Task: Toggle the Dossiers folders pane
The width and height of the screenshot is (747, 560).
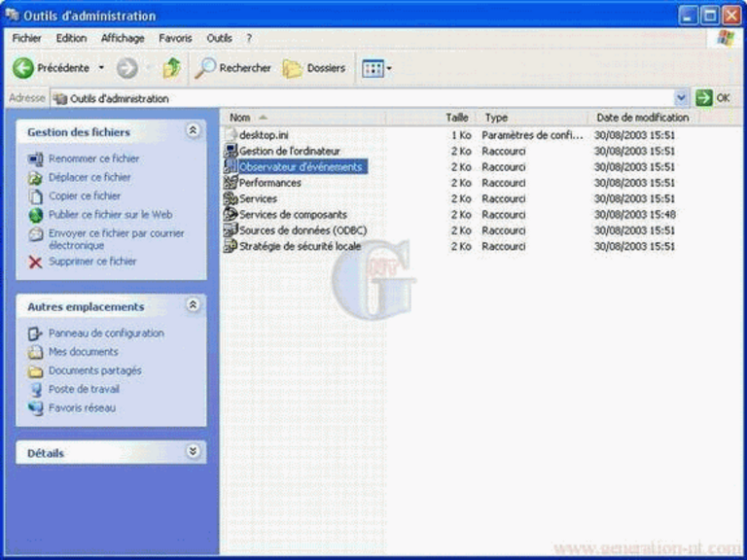Action: pyautogui.click(x=314, y=68)
